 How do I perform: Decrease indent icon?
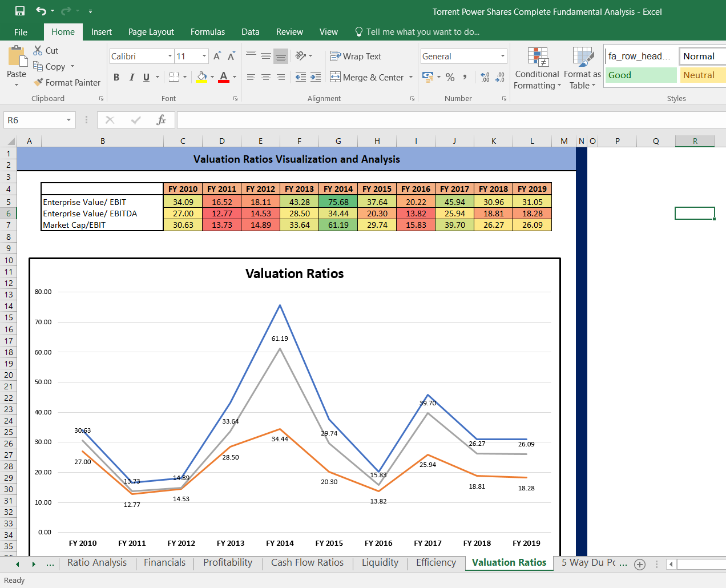coord(301,77)
